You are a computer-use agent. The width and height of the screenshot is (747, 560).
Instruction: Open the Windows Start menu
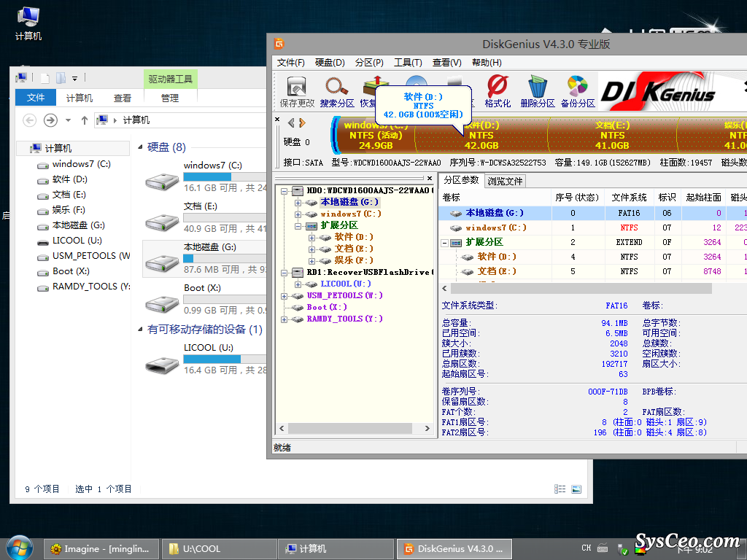click(20, 548)
